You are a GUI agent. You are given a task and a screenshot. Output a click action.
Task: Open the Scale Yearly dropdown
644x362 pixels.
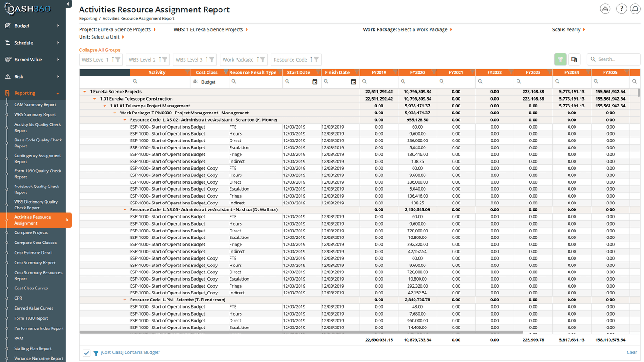pos(584,30)
